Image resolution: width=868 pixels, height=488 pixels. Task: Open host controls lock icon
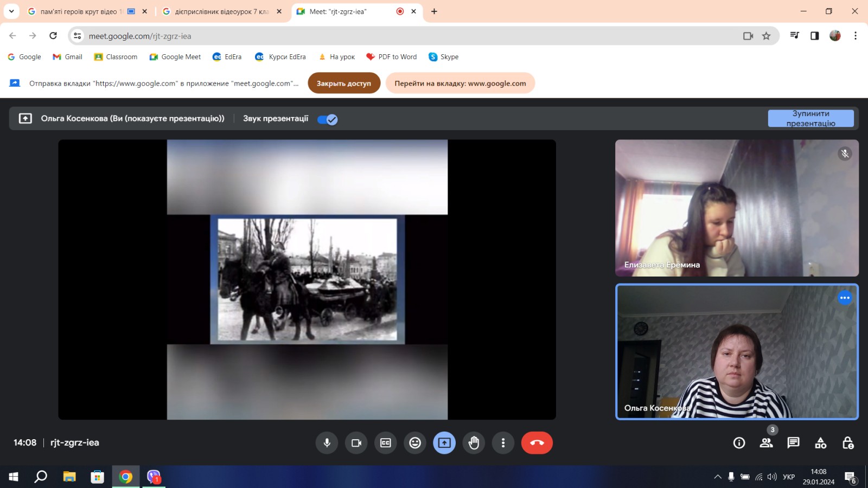848,443
